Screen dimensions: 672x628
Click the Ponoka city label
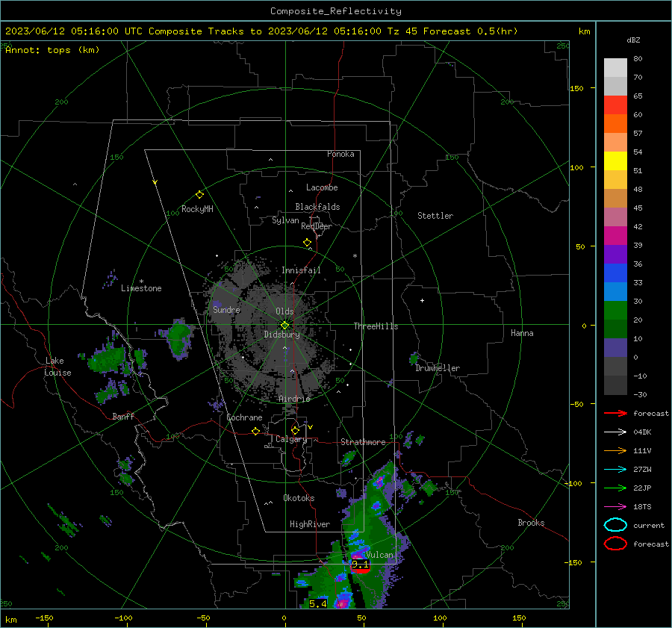pos(340,154)
